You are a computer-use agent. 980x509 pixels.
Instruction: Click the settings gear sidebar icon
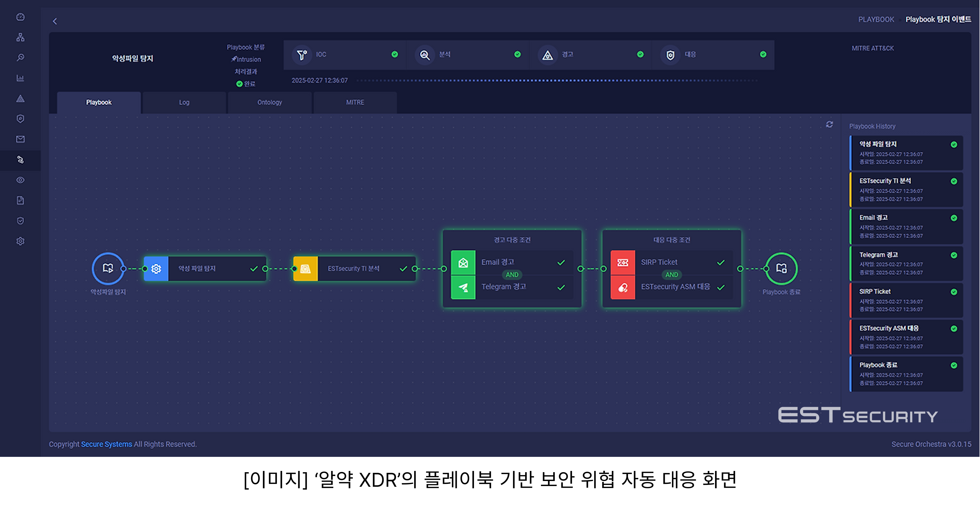point(21,241)
